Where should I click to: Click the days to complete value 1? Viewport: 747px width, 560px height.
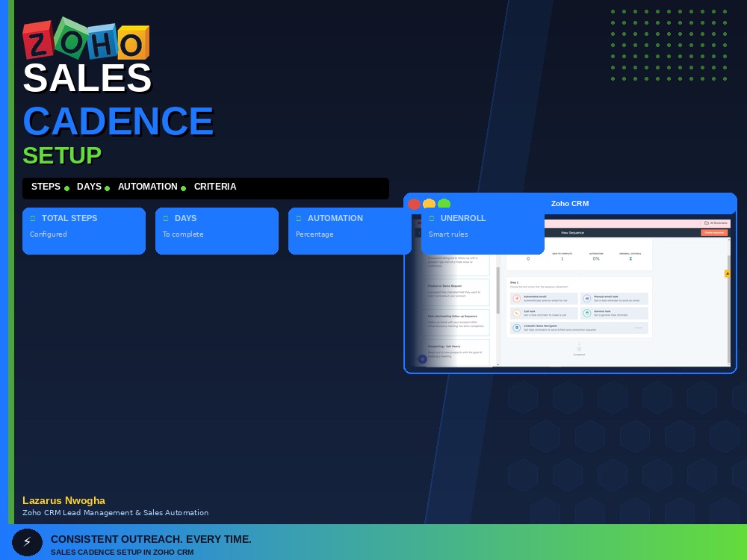click(x=562, y=258)
